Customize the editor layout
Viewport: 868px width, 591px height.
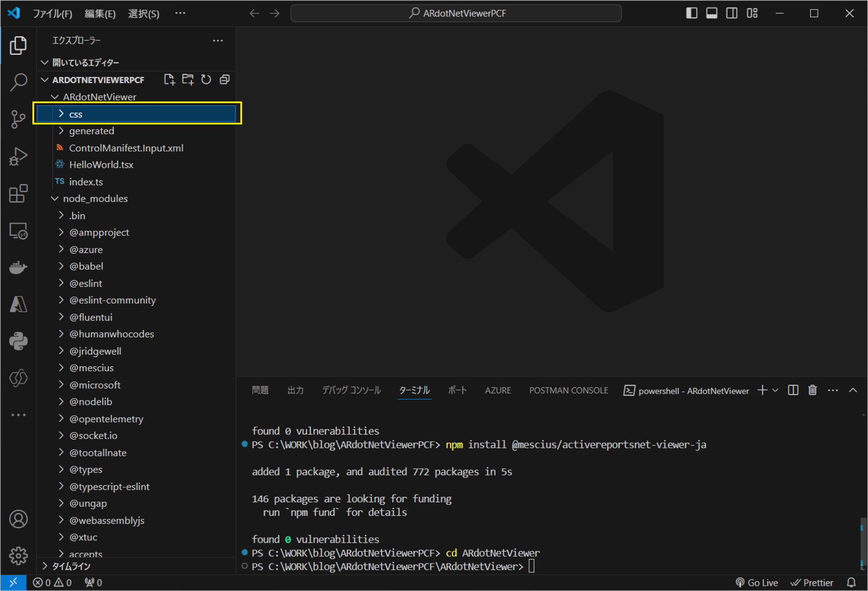click(752, 13)
